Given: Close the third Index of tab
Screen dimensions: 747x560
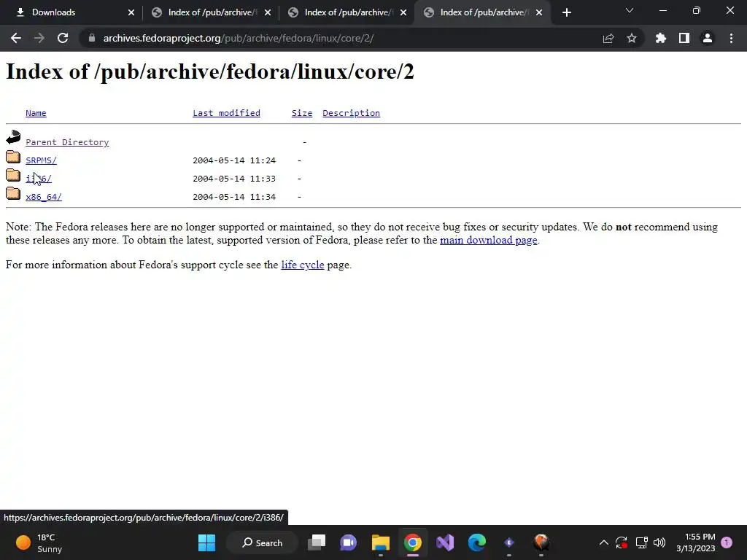Looking at the screenshot, I should coord(403,12).
